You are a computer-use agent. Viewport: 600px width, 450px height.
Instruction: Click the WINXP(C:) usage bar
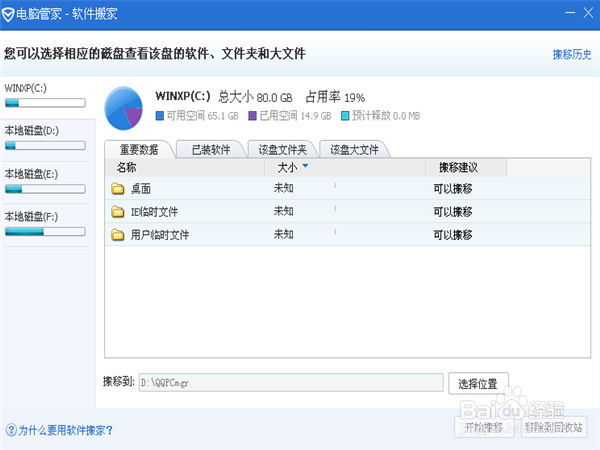(45, 103)
